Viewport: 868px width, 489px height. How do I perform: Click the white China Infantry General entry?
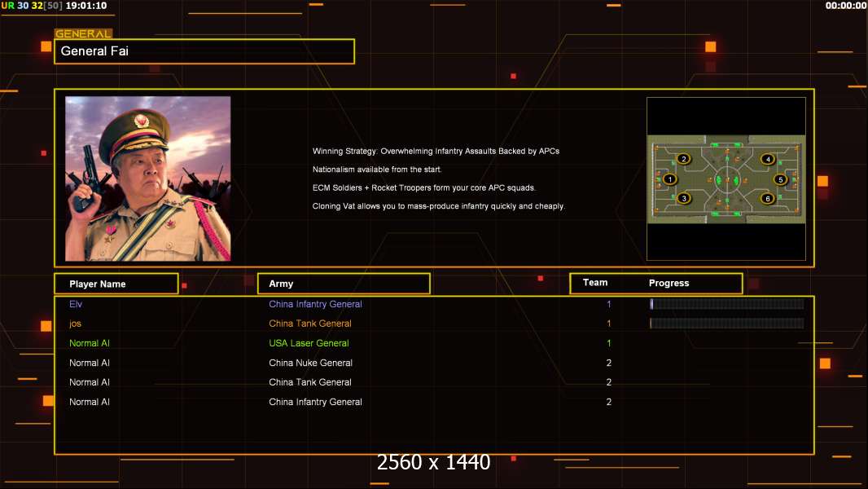[x=316, y=402]
